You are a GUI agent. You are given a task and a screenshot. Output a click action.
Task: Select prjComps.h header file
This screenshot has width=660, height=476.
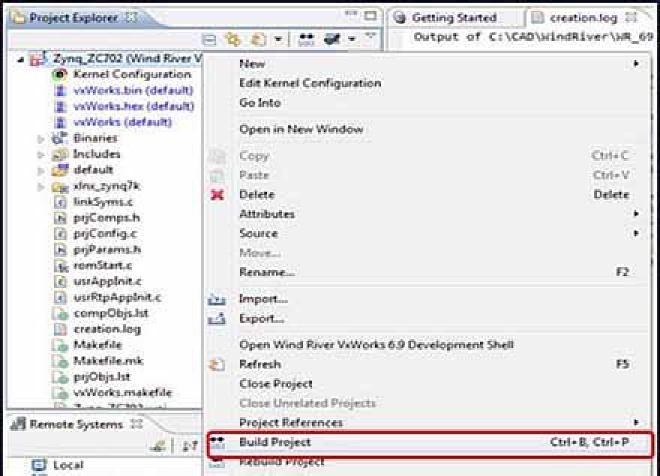[x=106, y=218]
